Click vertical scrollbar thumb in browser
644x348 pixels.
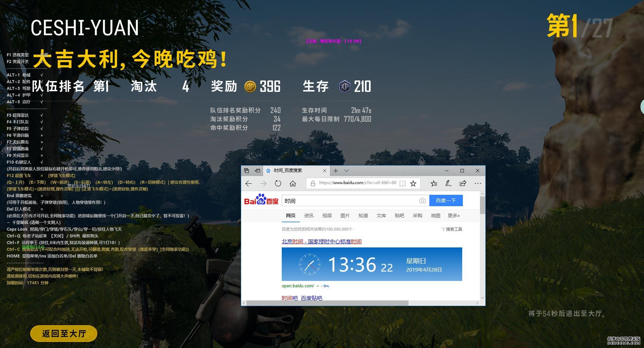(x=483, y=205)
